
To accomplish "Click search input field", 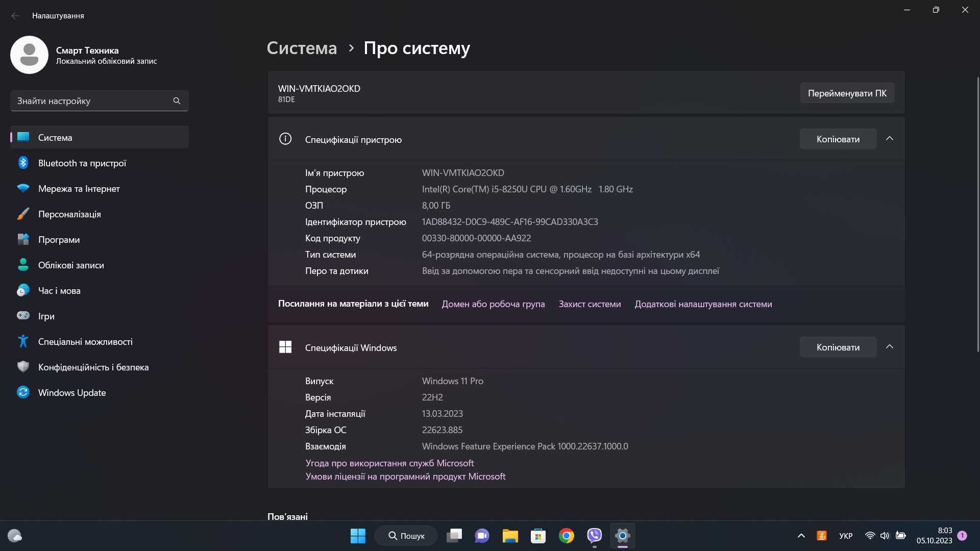I will click(99, 101).
